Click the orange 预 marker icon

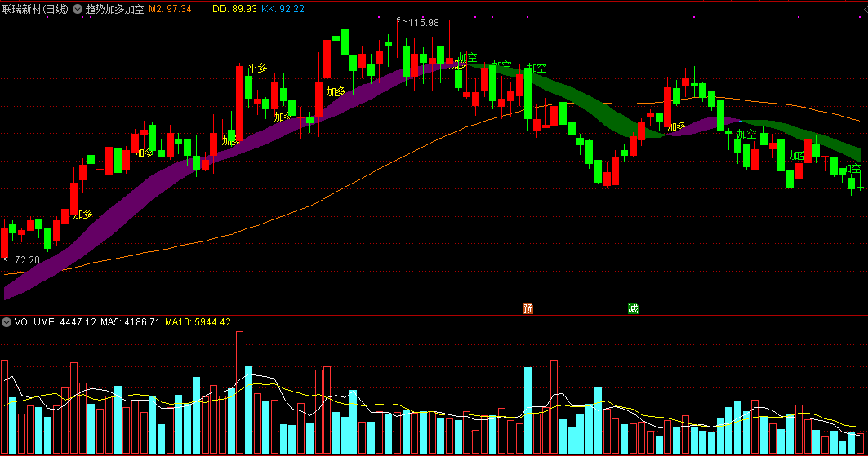[x=528, y=308]
